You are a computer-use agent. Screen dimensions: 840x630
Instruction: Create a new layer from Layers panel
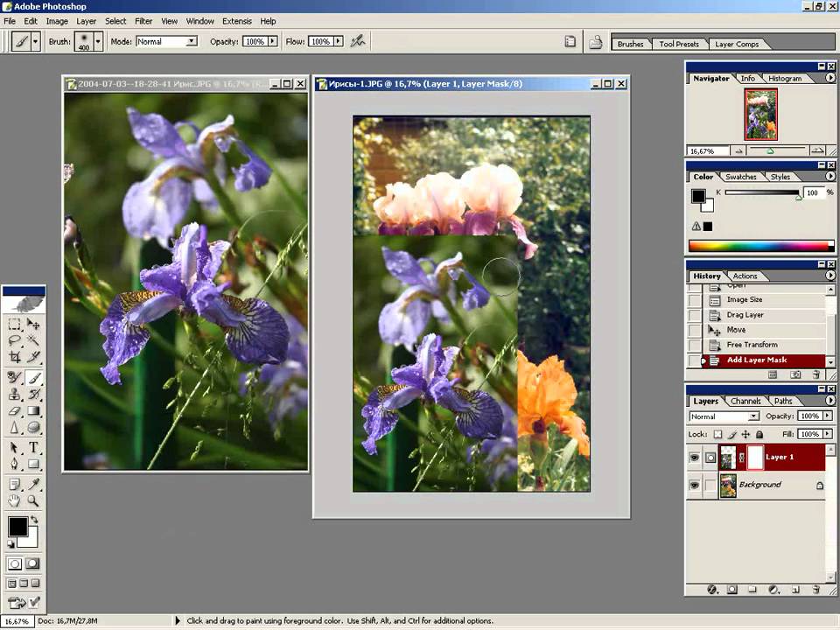pyautogui.click(x=795, y=590)
